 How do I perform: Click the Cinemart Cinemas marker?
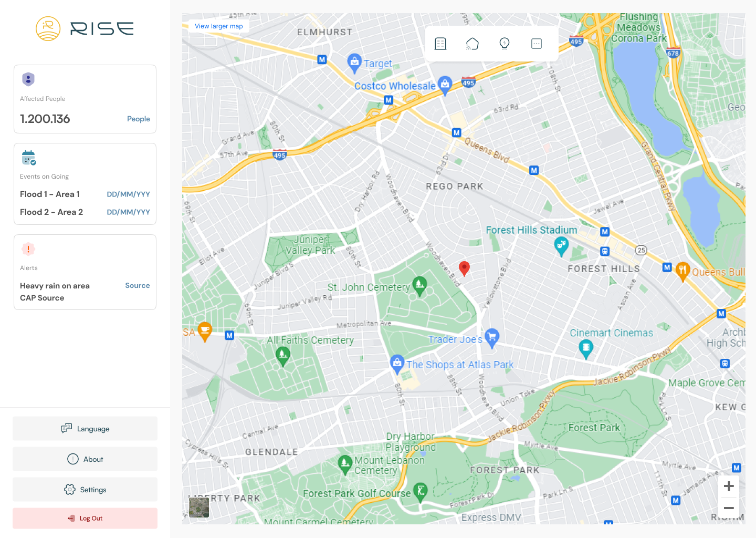(x=586, y=349)
